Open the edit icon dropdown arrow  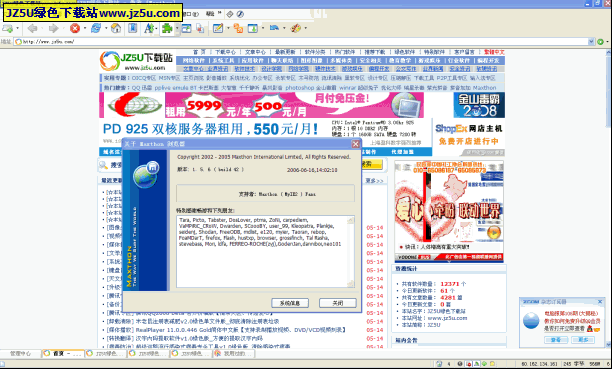(228, 28)
